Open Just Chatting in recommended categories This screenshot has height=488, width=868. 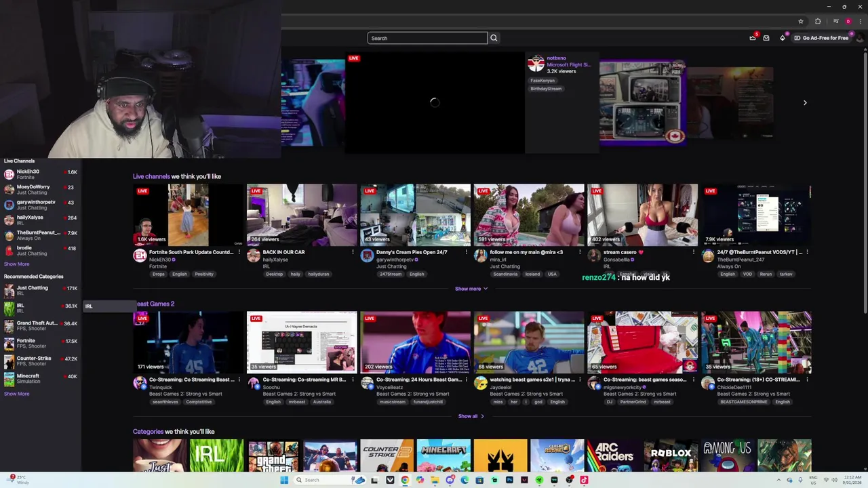pos(40,291)
